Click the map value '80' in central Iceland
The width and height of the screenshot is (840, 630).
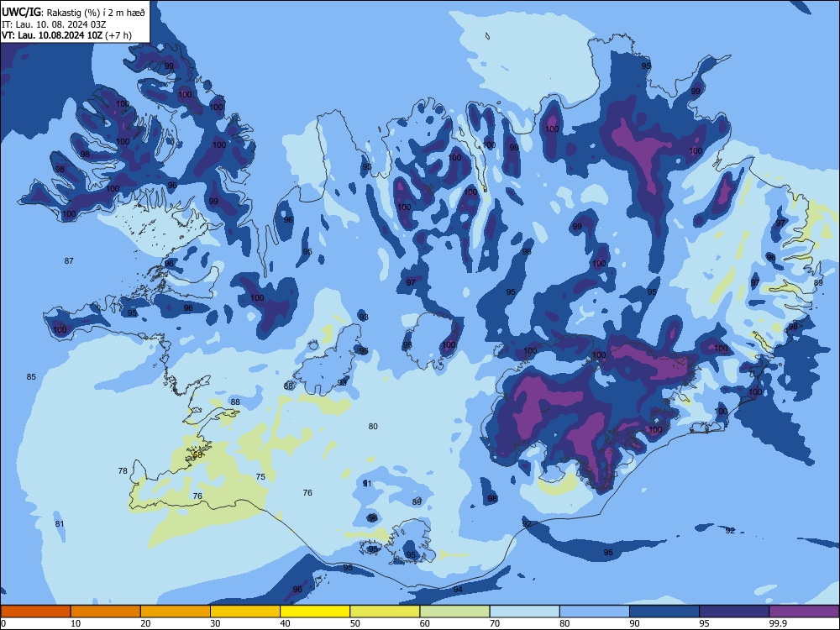373,427
